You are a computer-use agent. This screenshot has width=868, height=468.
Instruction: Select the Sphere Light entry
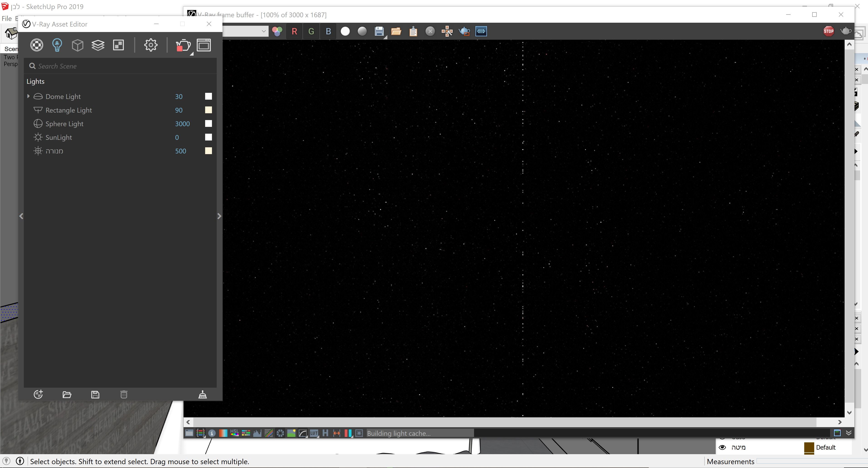click(64, 124)
